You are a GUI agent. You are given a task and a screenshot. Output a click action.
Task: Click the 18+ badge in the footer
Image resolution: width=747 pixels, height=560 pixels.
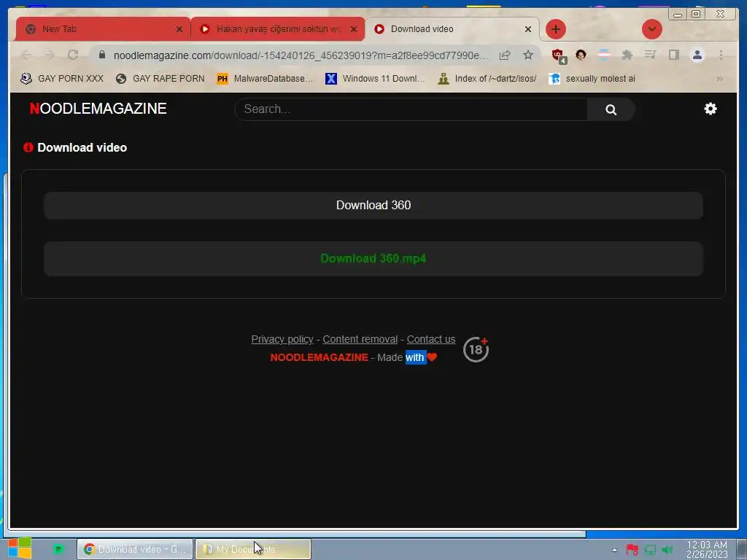[476, 349]
